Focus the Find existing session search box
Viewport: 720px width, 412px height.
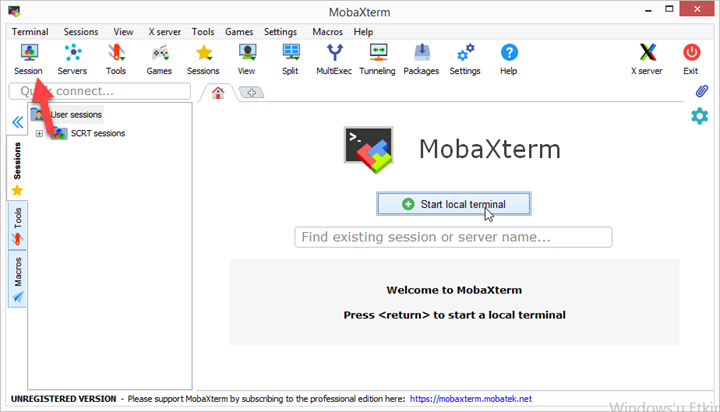(453, 237)
